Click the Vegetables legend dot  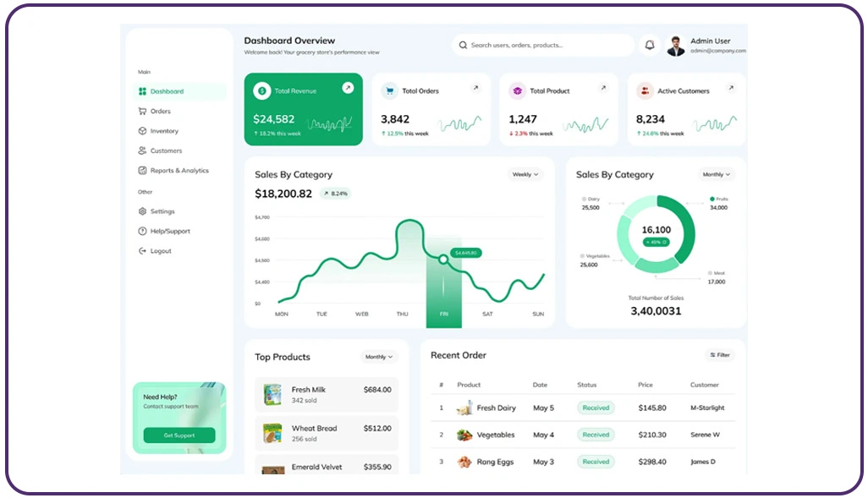pyautogui.click(x=582, y=256)
